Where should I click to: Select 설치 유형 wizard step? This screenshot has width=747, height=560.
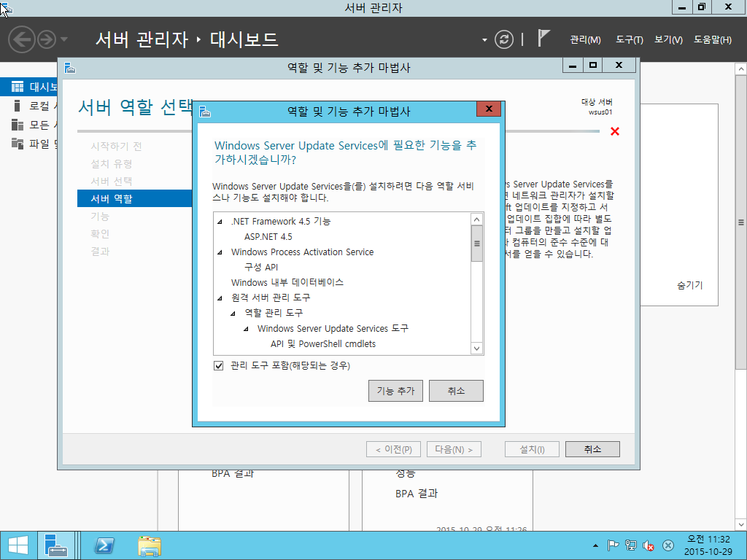112,164
